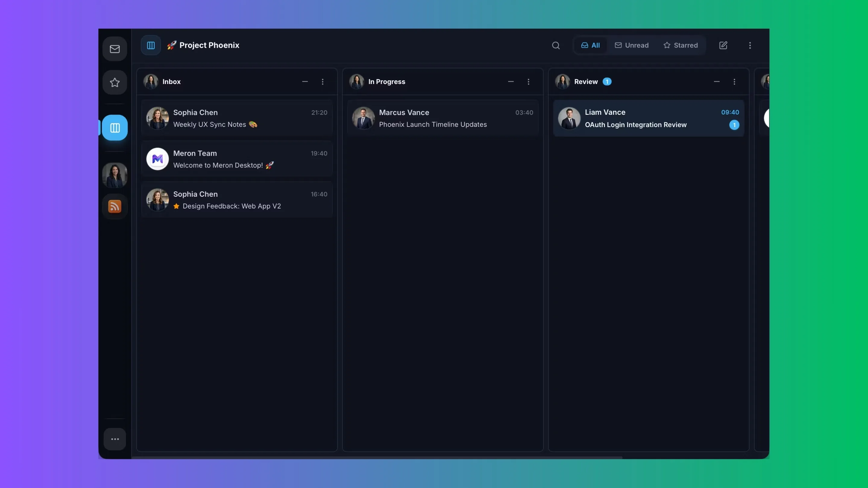
Task: Click the unread badge on Liam Vance's card
Action: click(734, 125)
